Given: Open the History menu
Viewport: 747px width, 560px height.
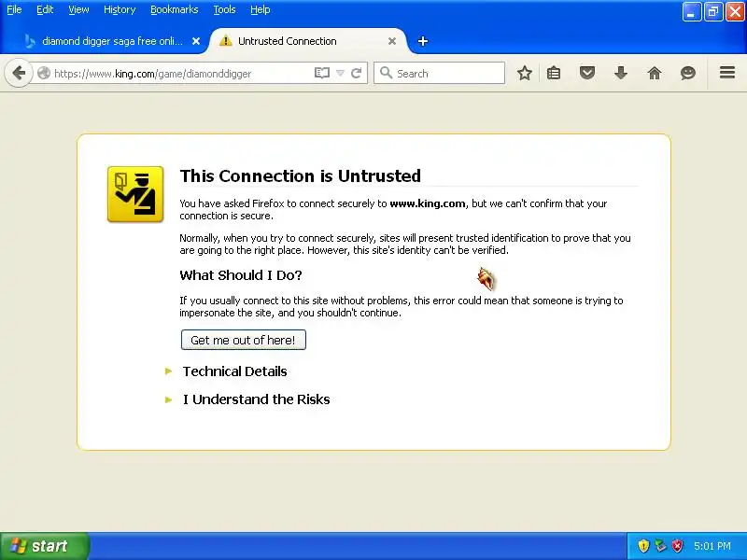Looking at the screenshot, I should 120,9.
